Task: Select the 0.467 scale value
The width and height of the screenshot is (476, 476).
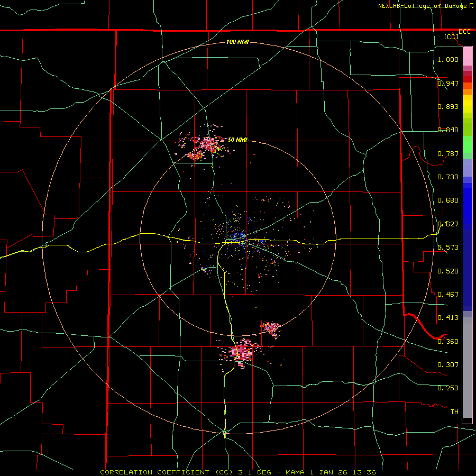Action: (448, 295)
